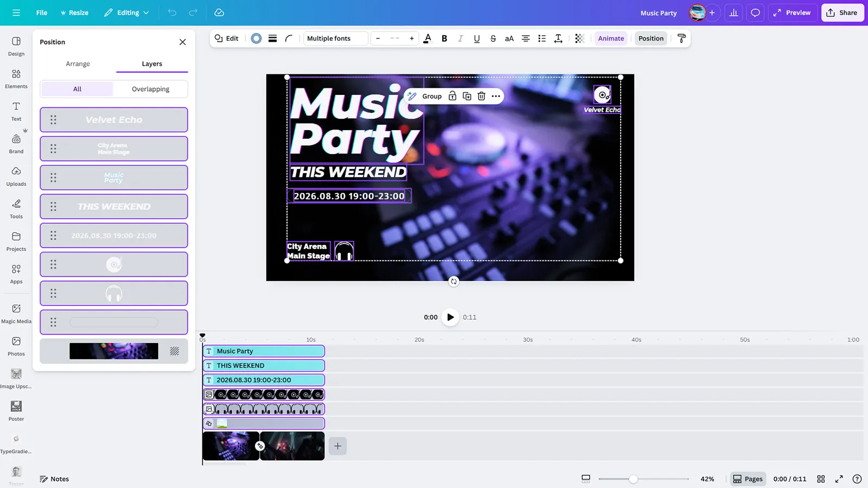Toggle underline text formatting
The image size is (868, 488).
click(476, 38)
